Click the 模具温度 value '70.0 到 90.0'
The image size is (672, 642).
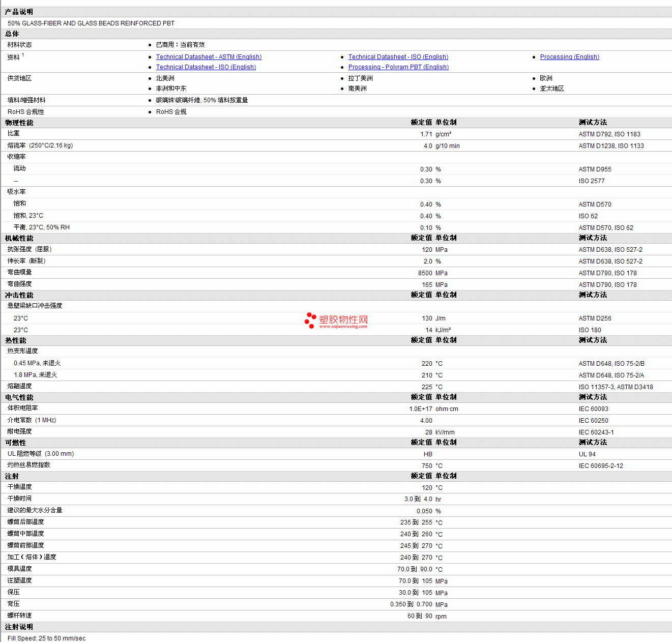(415, 569)
